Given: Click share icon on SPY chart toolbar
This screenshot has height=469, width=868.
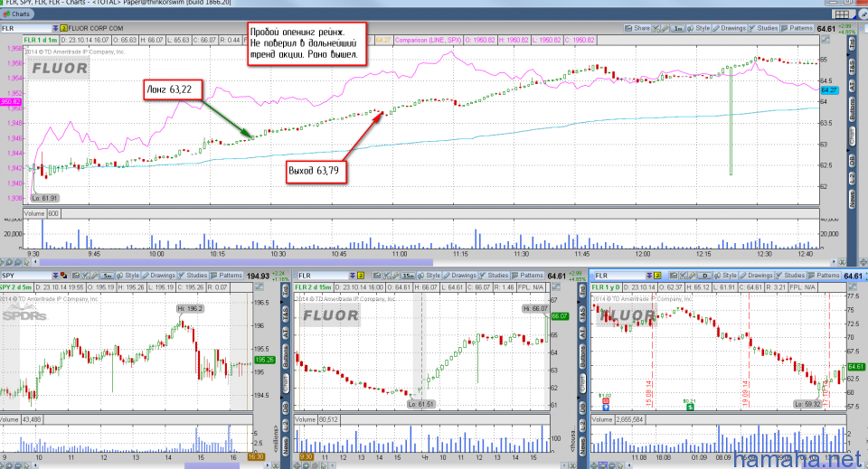Looking at the screenshot, I should [77, 276].
